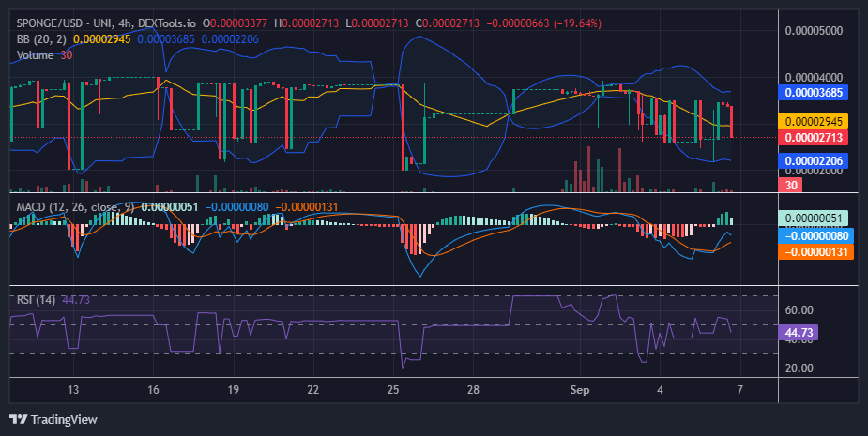Click the Volume indicator label
Image resolution: width=868 pixels, height=436 pixels.
pyautogui.click(x=35, y=55)
